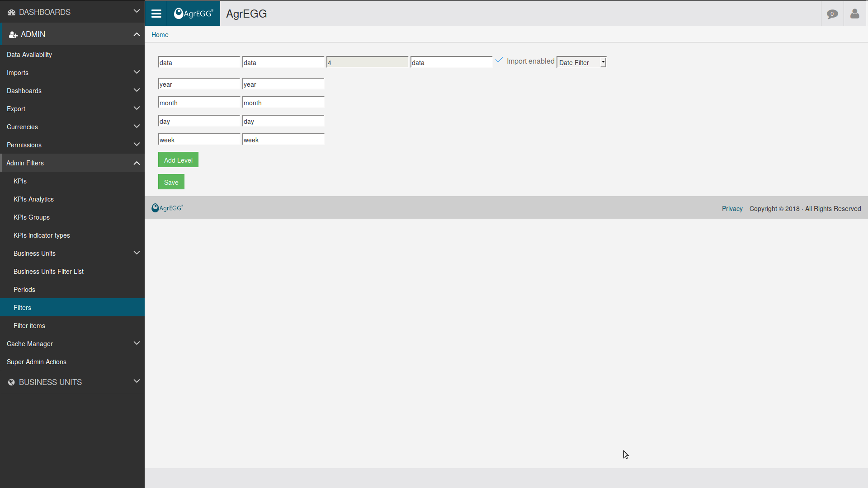Toggle the hamburger sidebar menu
The image size is (868, 488).
point(156,14)
